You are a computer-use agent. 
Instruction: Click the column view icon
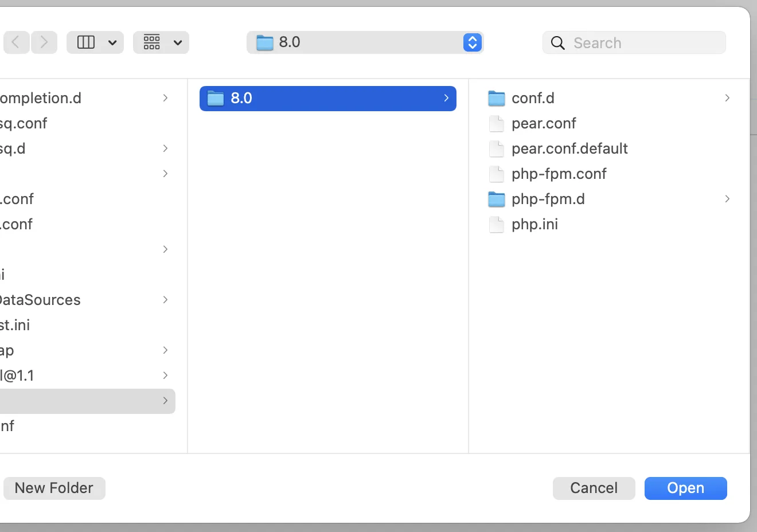tap(86, 42)
